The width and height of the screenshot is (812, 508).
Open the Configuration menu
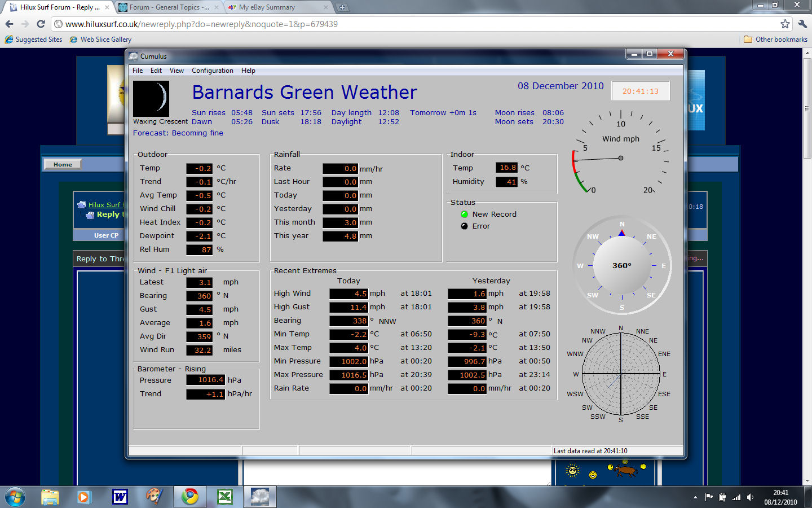click(212, 71)
